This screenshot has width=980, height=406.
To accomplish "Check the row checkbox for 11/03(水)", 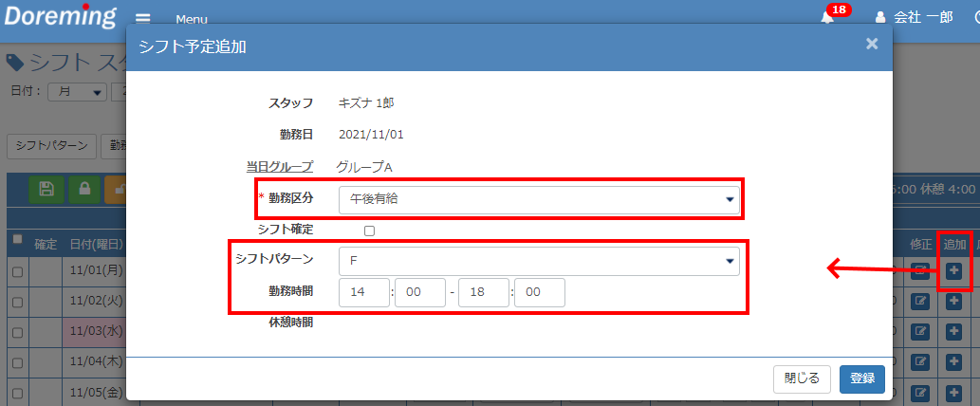I will [x=17, y=332].
